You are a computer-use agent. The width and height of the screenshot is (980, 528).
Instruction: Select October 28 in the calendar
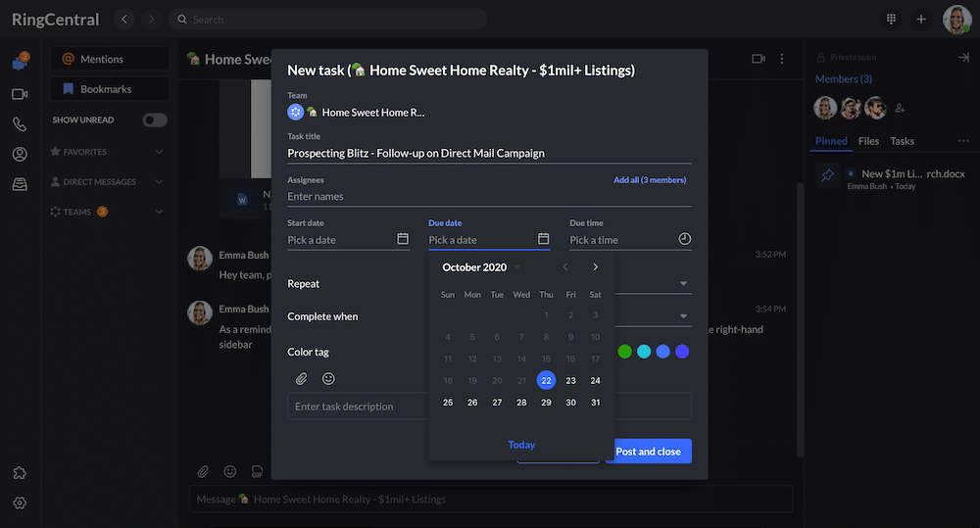[521, 403]
